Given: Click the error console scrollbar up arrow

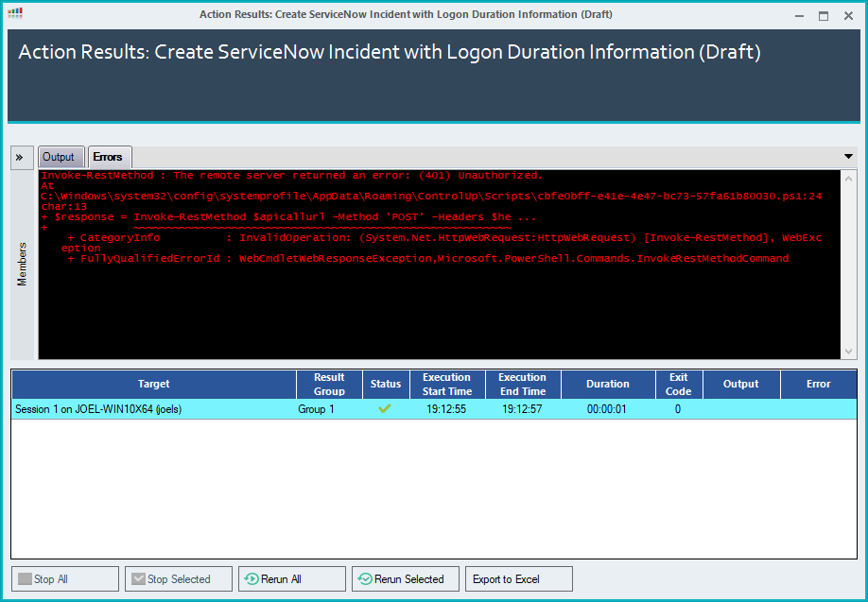Looking at the screenshot, I should 849,179.
